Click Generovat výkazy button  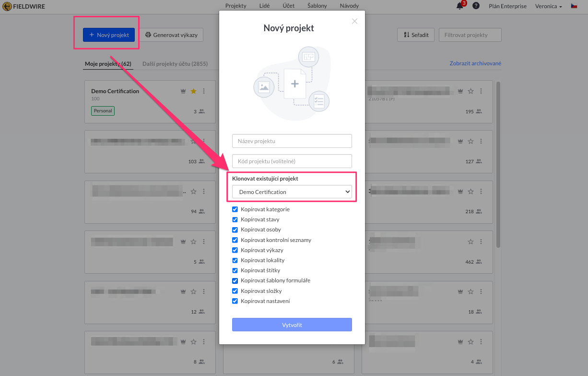[x=171, y=35]
